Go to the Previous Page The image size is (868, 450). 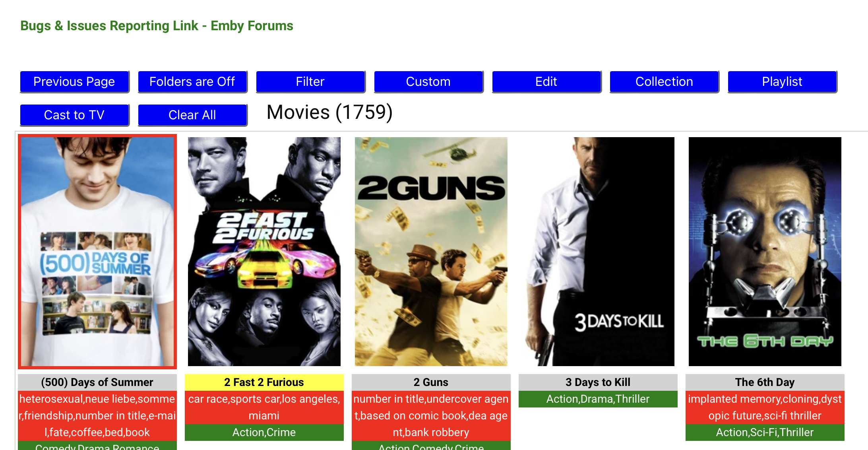pos(74,81)
